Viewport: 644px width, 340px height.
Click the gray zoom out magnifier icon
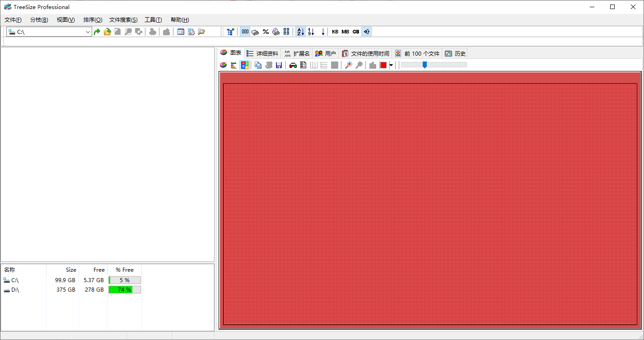[359, 65]
